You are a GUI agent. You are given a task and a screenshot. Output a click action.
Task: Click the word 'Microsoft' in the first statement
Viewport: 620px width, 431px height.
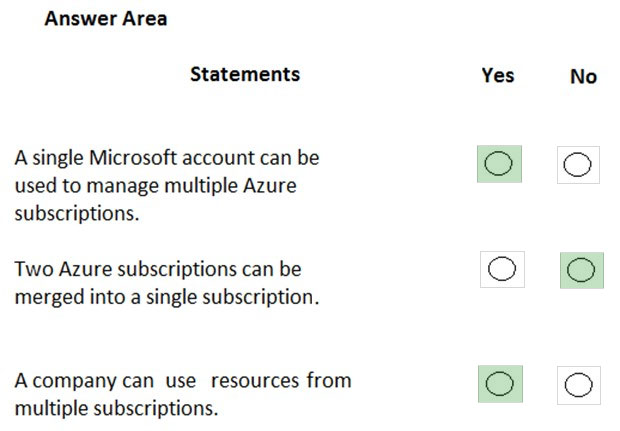pyautogui.click(x=127, y=158)
